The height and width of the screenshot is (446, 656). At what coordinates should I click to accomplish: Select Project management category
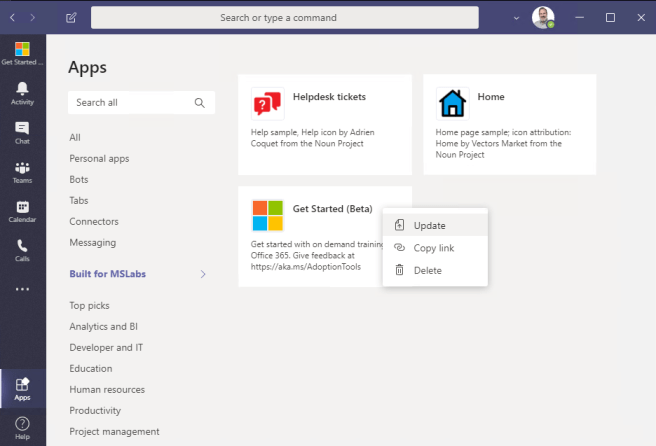coord(114,431)
